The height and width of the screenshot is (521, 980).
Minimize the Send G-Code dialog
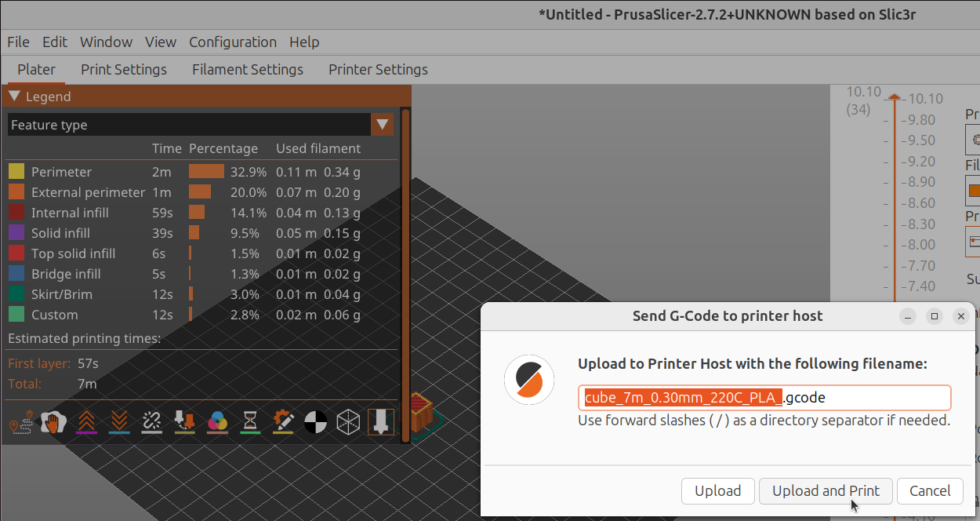[908, 316]
